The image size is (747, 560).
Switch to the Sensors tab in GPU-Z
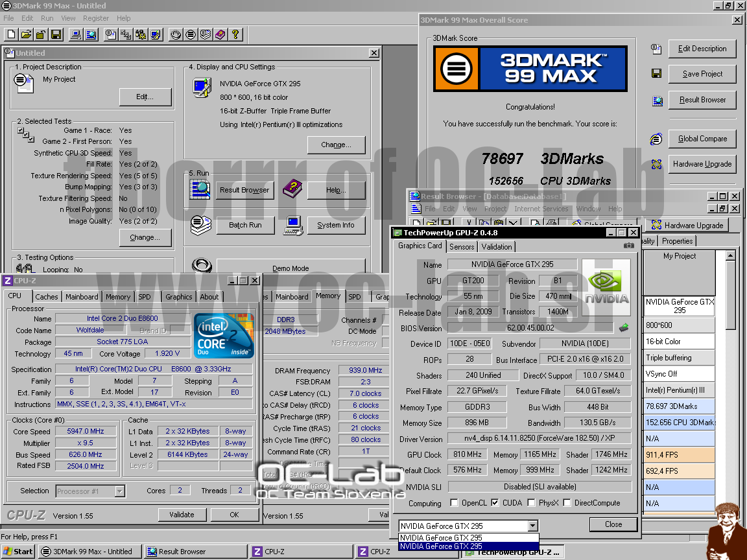click(x=462, y=247)
